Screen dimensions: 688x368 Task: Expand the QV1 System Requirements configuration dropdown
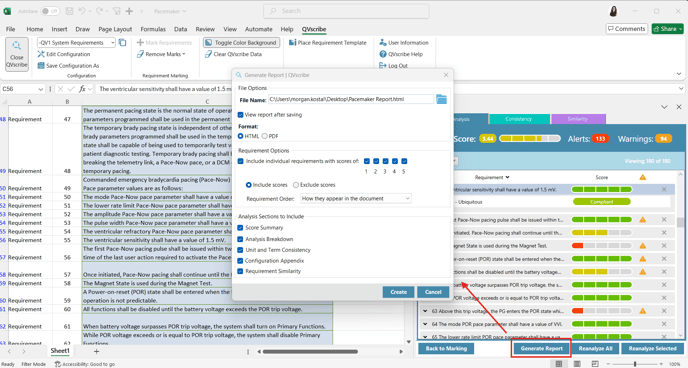point(112,43)
